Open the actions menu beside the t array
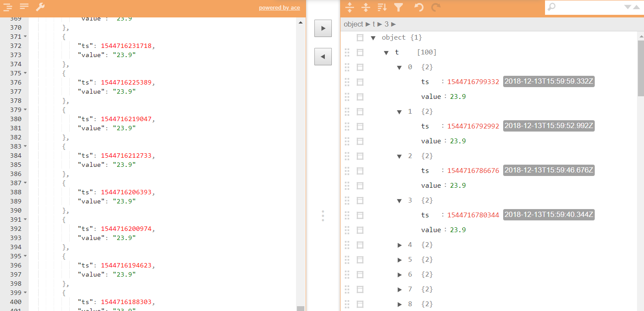The height and width of the screenshot is (311, 644). (x=360, y=52)
